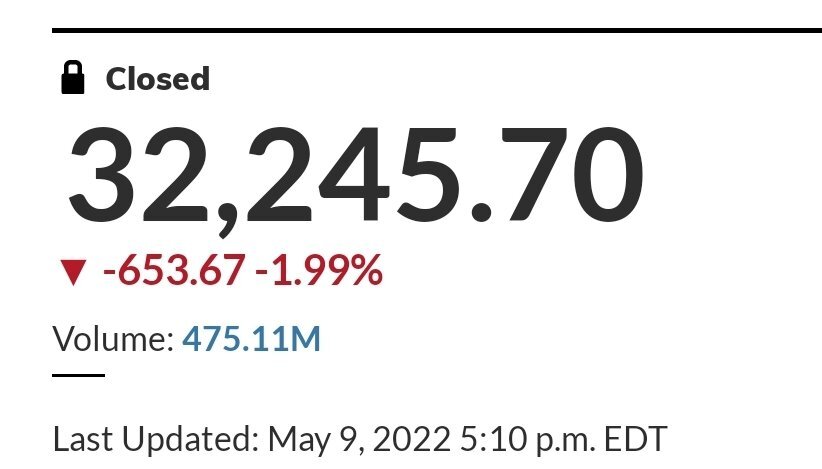Viewport: 822px width, 469px height.
Task: Click the red downward triangle indicator
Action: (73, 272)
